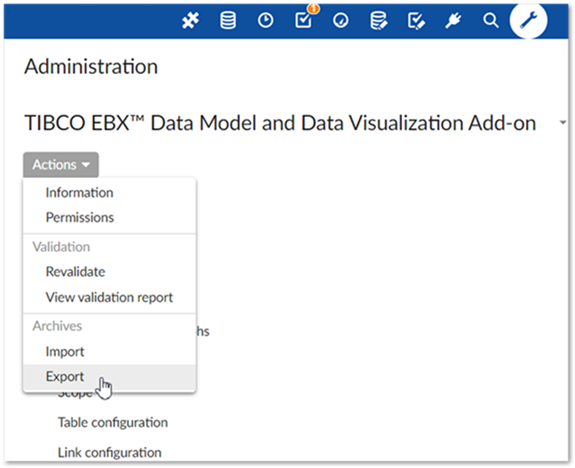Select Import under Archives
The width and height of the screenshot is (575, 468).
coord(65,352)
